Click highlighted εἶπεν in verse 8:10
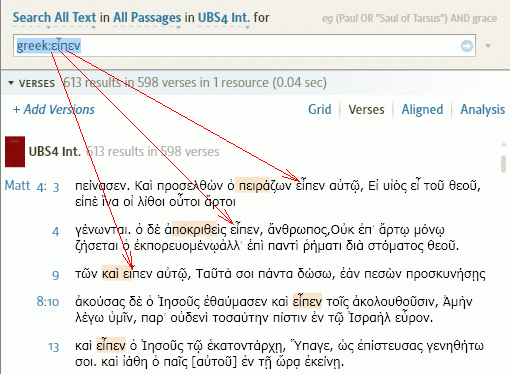 click(x=307, y=302)
